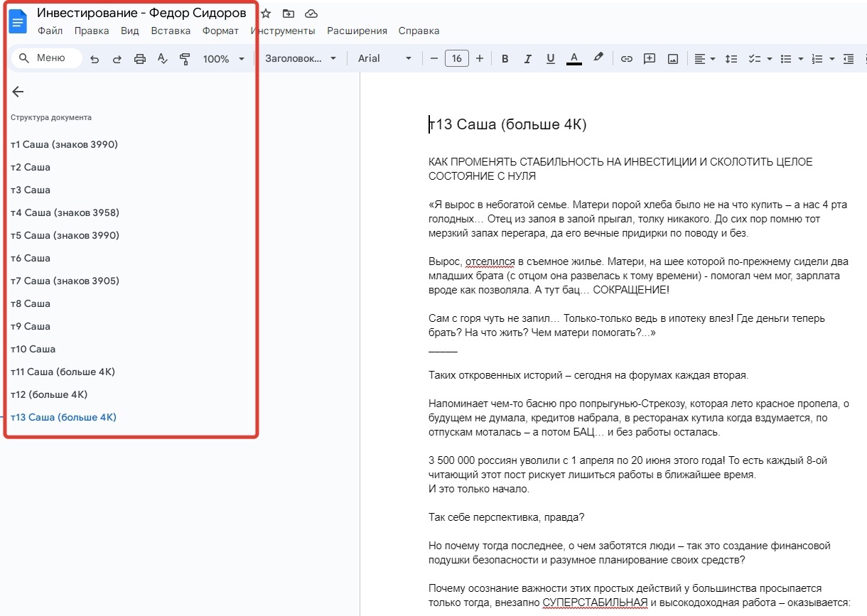
Task: Decrease font size with the minus button
Action: 434,58
